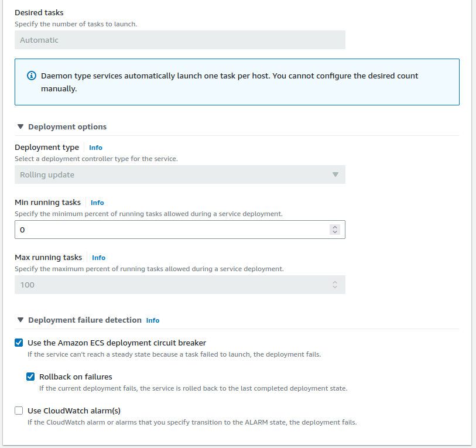Click down arrow on Max running tasks stepper
The width and height of the screenshot is (476, 448).
click(x=335, y=288)
